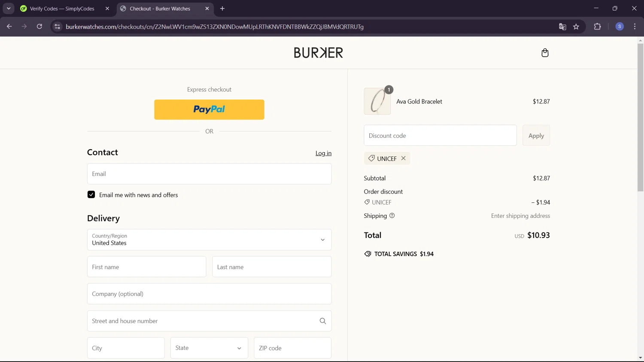Click the browser forward arrow

pos(24,27)
